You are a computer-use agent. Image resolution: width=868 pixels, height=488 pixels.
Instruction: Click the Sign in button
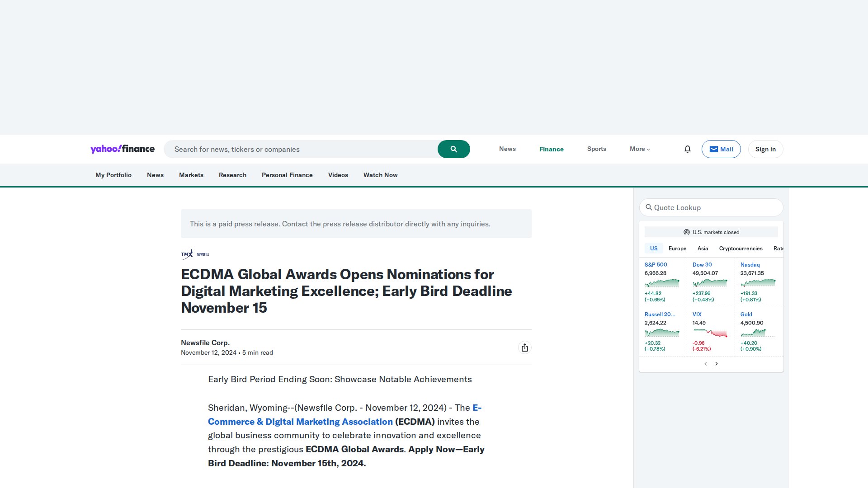coord(765,149)
